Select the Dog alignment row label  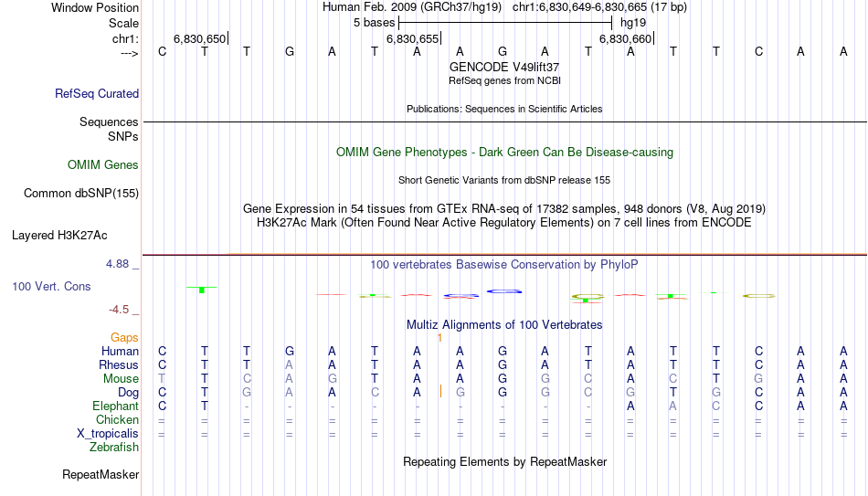pyautogui.click(x=128, y=393)
